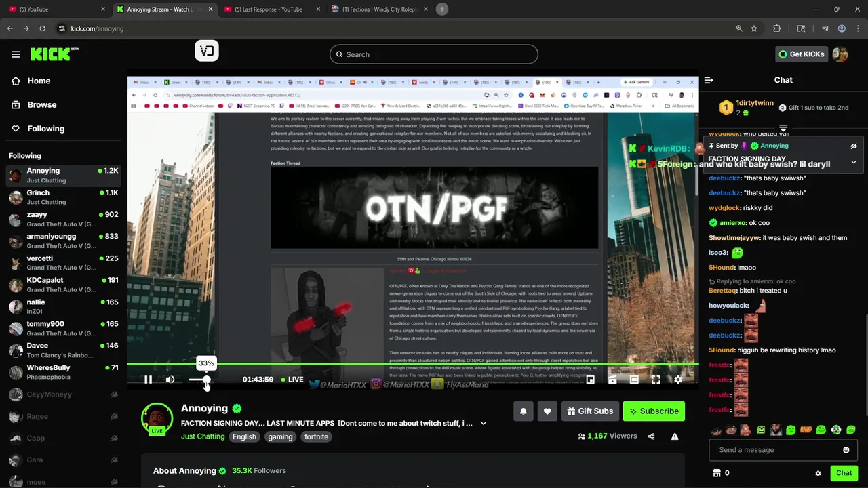The width and height of the screenshot is (868, 488).
Task: Bookmark this page with star icon
Action: [754, 28]
